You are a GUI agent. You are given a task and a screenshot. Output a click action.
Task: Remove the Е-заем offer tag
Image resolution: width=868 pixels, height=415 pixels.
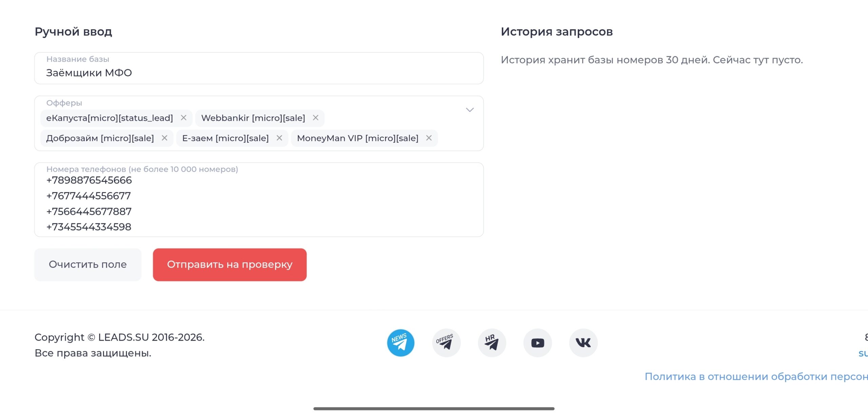pyautogui.click(x=279, y=138)
